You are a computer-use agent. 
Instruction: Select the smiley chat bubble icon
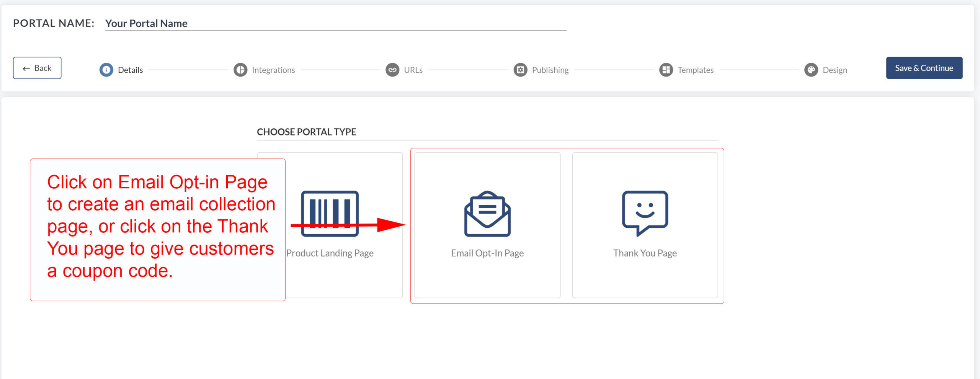[645, 212]
